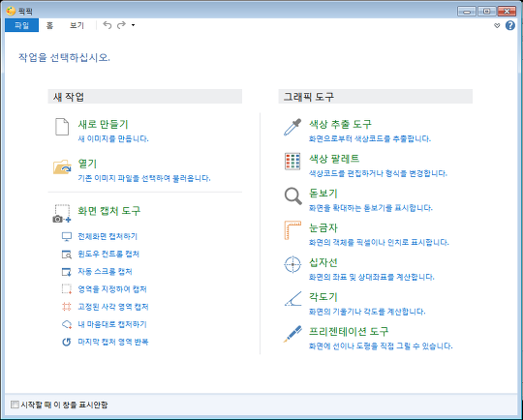Open '색상 팔레트' link
The width and height of the screenshot is (523, 420).
334,159
